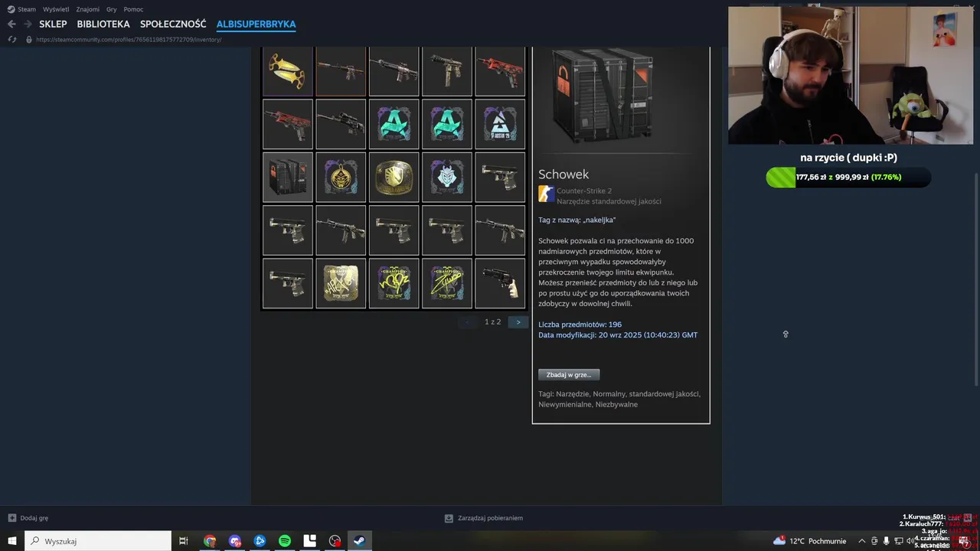Viewport: 980px width, 551px height.
Task: Select the ropz Champion autograph sticker
Action: pyautogui.click(x=394, y=283)
